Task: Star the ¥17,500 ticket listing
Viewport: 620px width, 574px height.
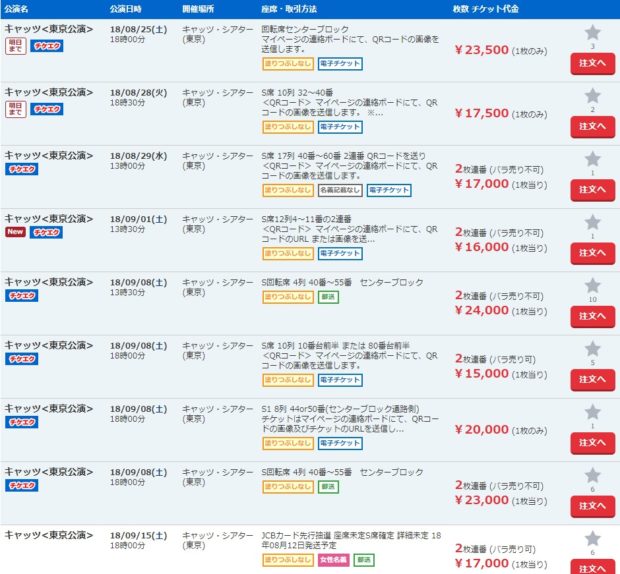Action: tap(592, 96)
